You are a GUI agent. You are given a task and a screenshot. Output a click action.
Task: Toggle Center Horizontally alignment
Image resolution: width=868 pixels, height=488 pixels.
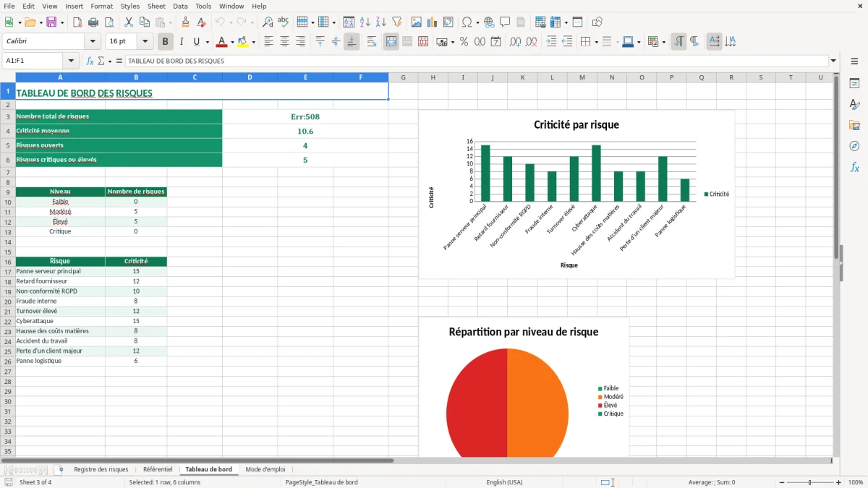284,42
